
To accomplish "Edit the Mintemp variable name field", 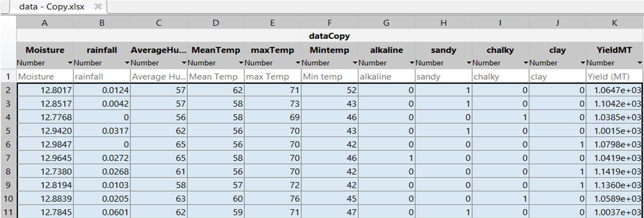I will point(329,50).
